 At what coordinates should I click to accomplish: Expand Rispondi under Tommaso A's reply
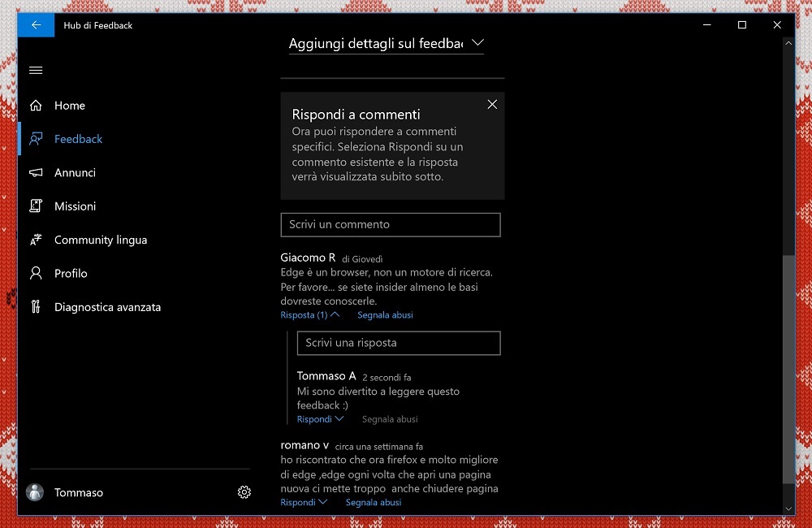[x=320, y=419]
